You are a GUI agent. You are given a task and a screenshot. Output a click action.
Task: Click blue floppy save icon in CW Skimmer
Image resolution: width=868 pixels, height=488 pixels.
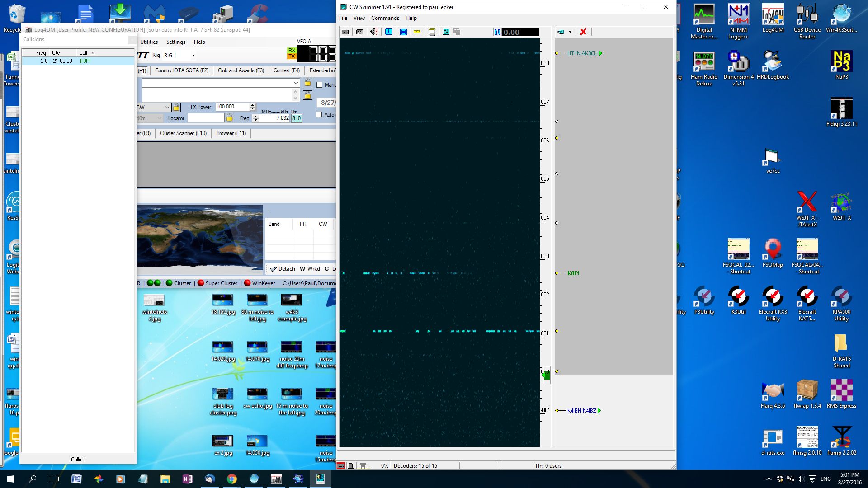(403, 32)
